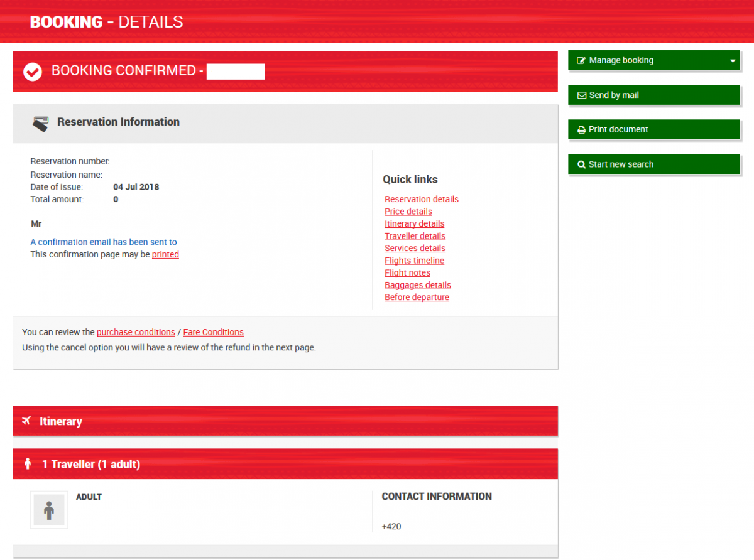Click the airplane icon in Itinerary header

pos(26,421)
